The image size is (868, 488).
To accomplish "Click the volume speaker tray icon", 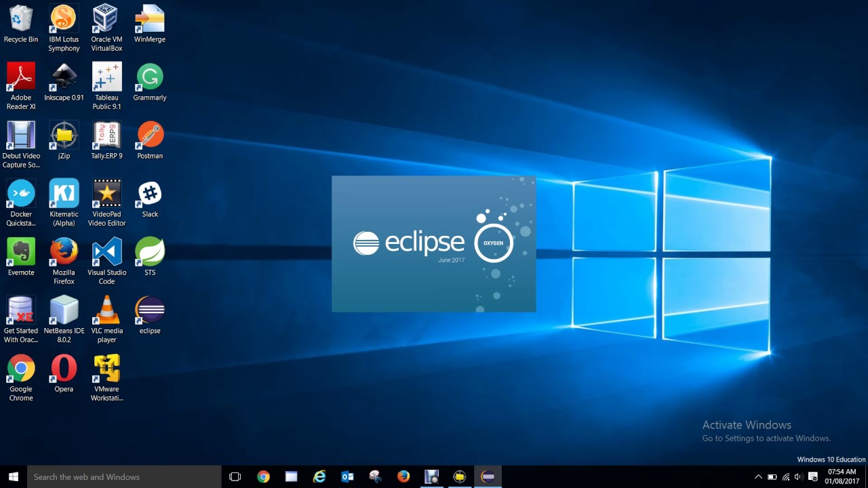I will pos(798,476).
